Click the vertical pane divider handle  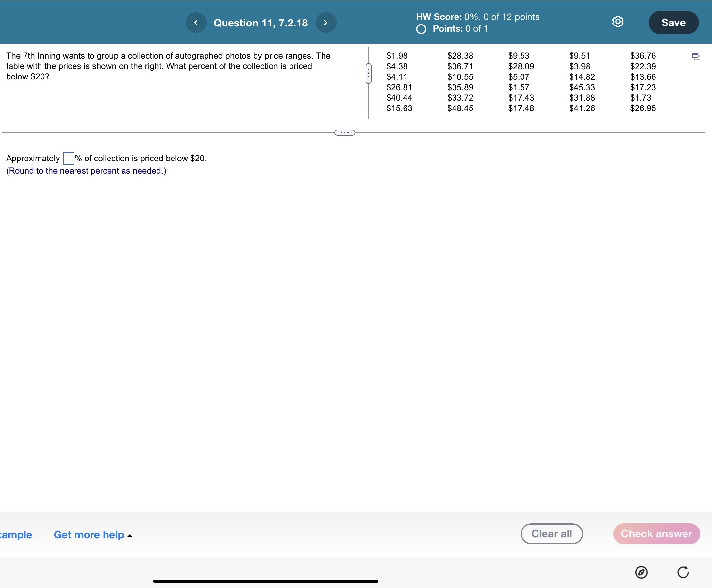368,74
